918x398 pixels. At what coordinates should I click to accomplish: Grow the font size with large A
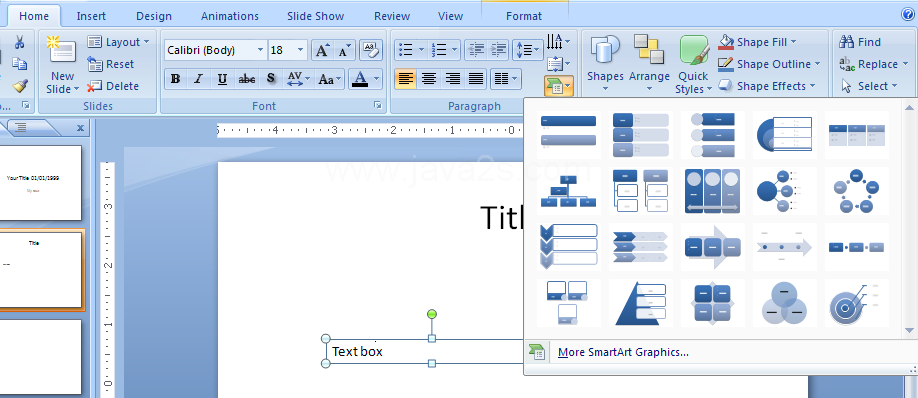tap(322, 50)
